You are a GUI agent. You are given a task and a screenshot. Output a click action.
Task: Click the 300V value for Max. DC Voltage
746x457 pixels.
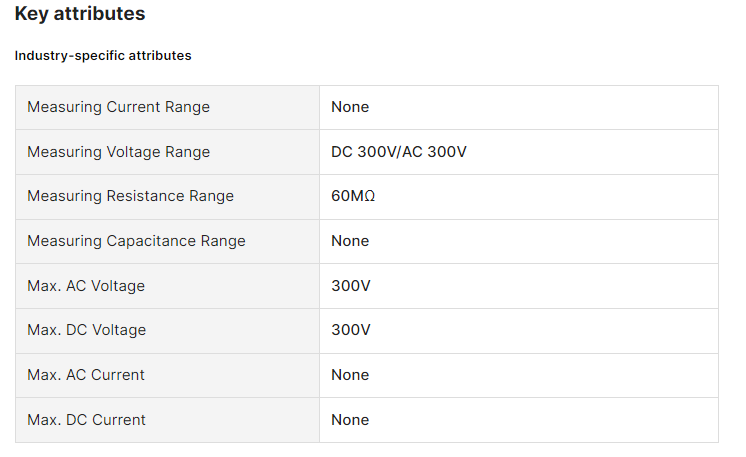point(351,330)
